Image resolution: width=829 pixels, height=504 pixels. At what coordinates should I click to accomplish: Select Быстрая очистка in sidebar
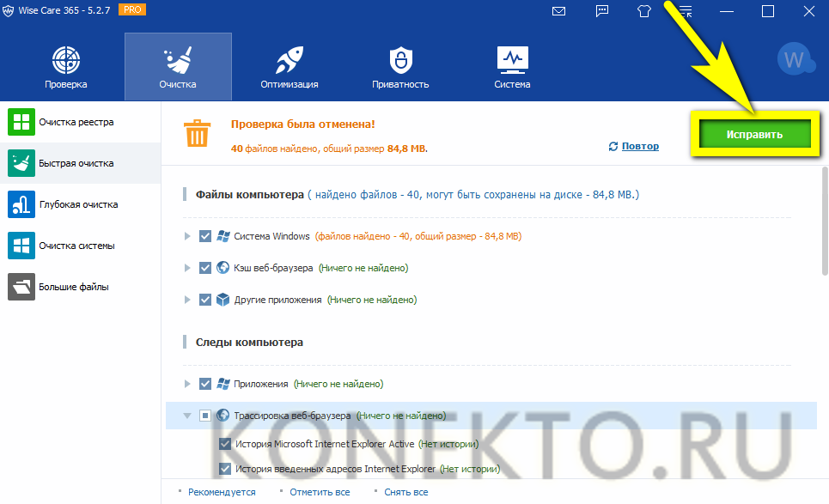(x=81, y=163)
